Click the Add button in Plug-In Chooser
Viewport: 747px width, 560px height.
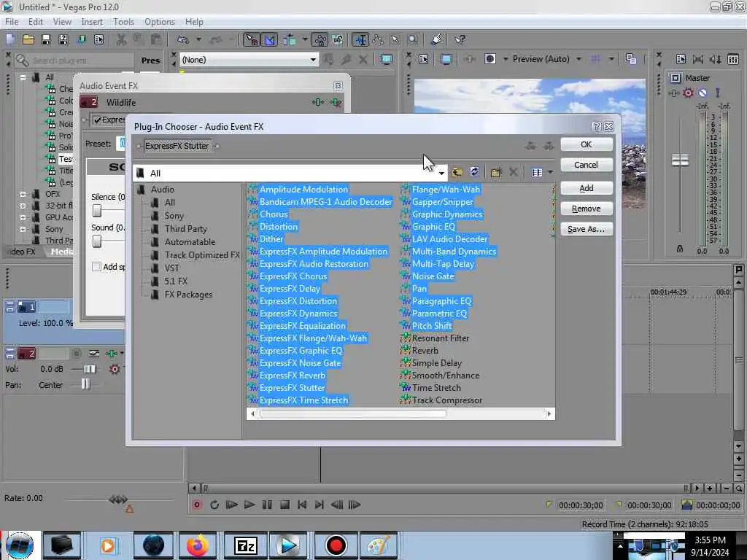tap(586, 188)
